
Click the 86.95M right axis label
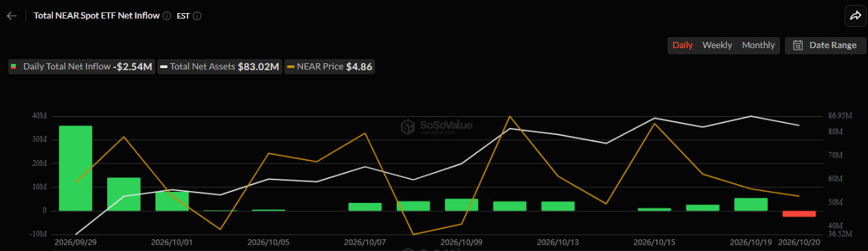click(x=841, y=116)
